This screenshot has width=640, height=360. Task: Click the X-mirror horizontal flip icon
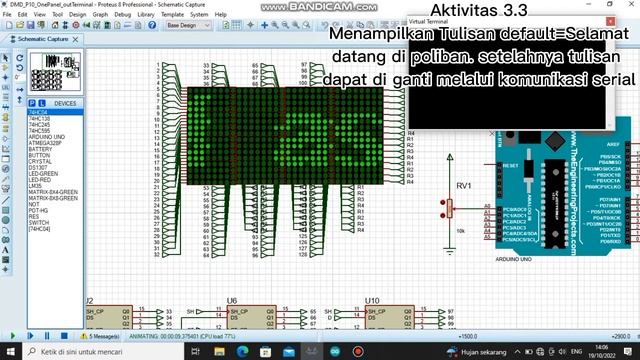coord(20,89)
